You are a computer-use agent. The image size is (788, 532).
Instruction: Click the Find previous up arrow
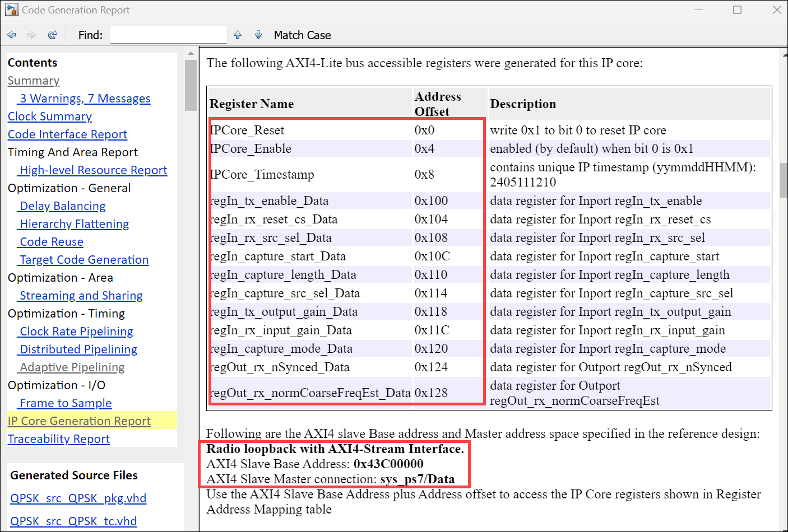[x=238, y=35]
